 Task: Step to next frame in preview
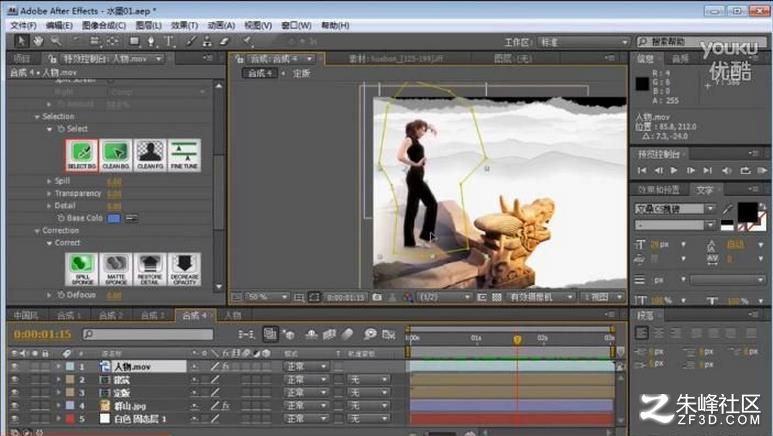coord(691,171)
